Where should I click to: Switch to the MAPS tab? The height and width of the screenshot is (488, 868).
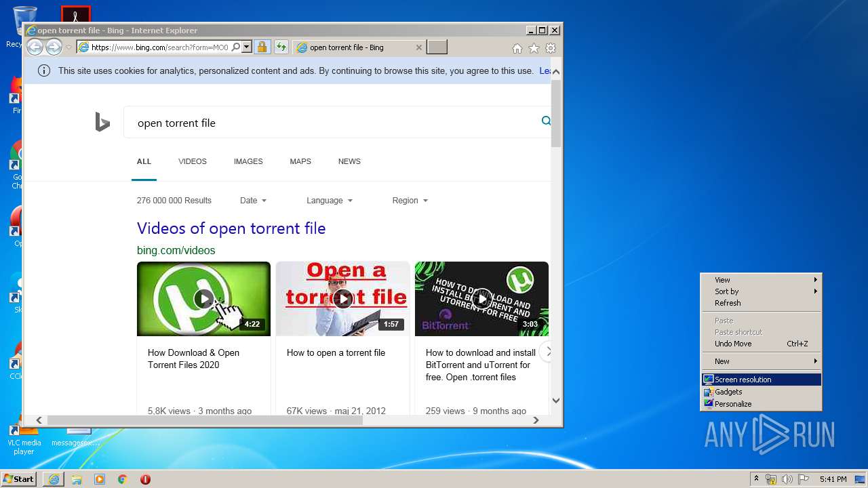point(300,161)
